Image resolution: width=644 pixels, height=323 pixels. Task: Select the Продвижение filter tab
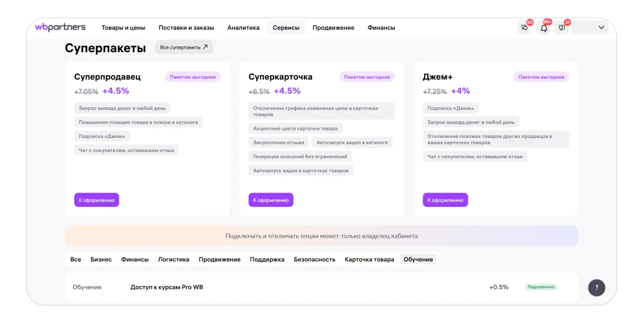[219, 259]
